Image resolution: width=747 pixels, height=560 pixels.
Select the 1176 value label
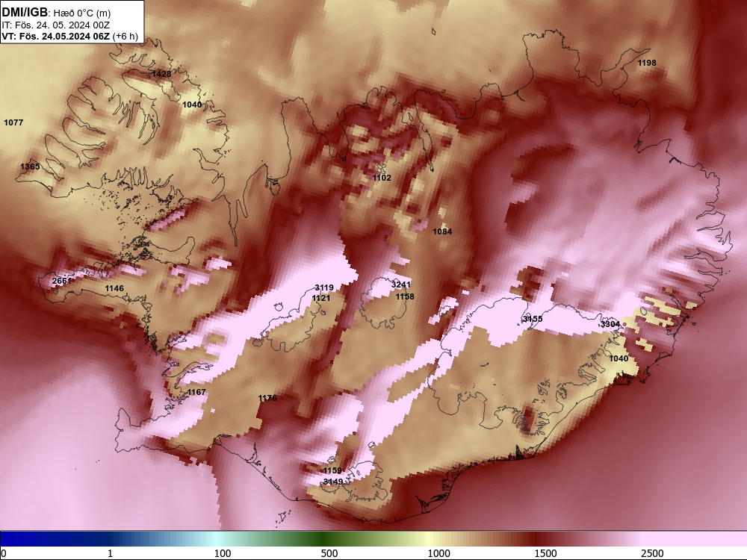tap(267, 398)
